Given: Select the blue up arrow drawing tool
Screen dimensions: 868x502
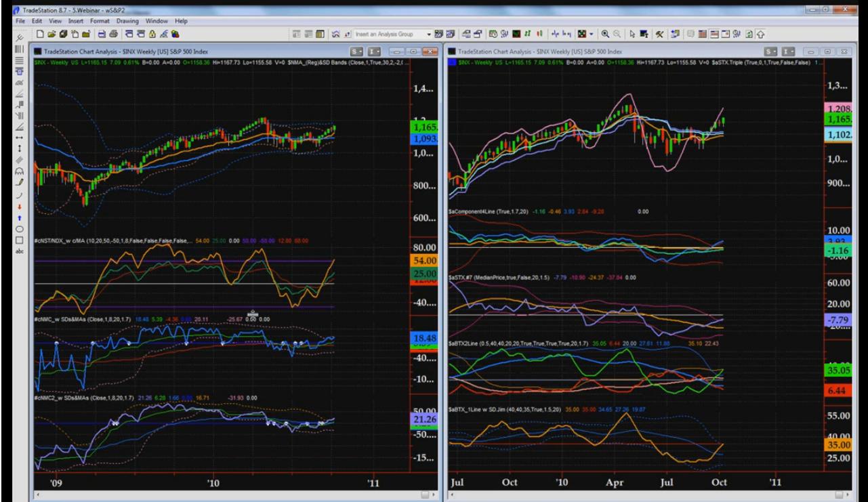Looking at the screenshot, I should point(19,217).
